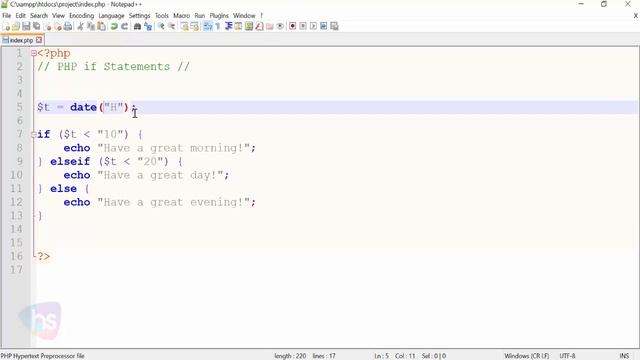Image resolution: width=640 pixels, height=360 pixels.
Task: Open the Replace dialog from the toolbar
Action: click(x=148, y=27)
